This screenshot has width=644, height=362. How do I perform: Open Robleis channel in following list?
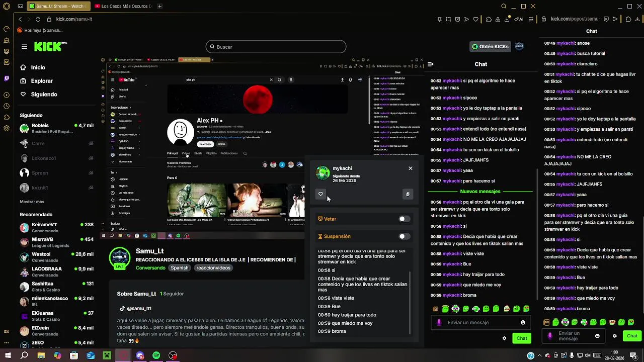coord(56,128)
